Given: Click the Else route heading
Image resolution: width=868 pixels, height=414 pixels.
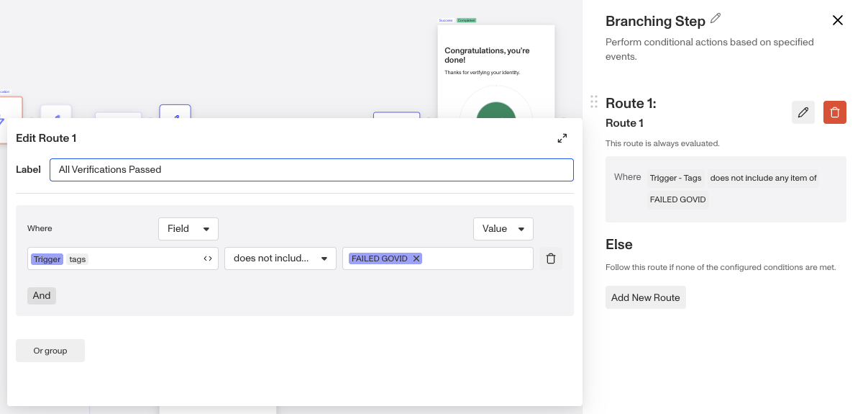Looking at the screenshot, I should pos(619,245).
